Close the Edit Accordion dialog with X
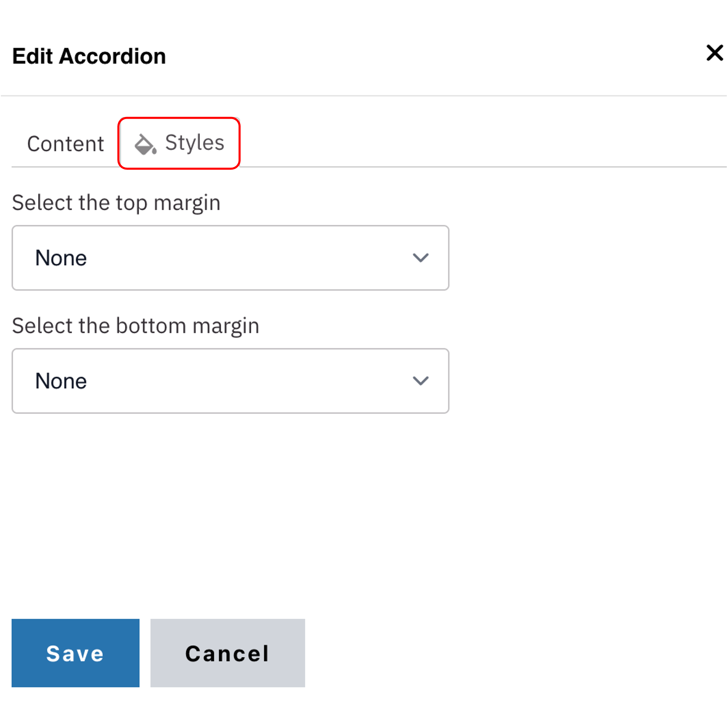728x726 pixels. (x=714, y=53)
